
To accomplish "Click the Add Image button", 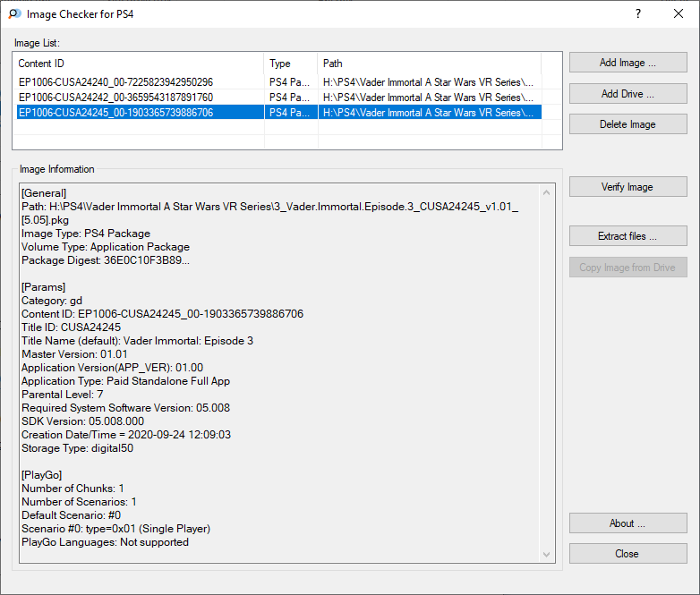I will tap(627, 63).
